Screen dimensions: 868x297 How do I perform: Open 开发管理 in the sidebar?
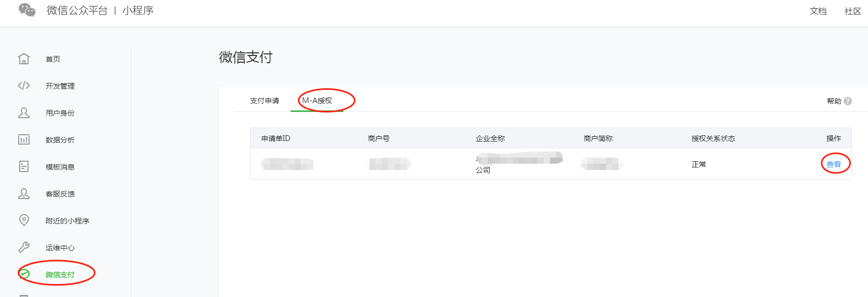[60, 86]
